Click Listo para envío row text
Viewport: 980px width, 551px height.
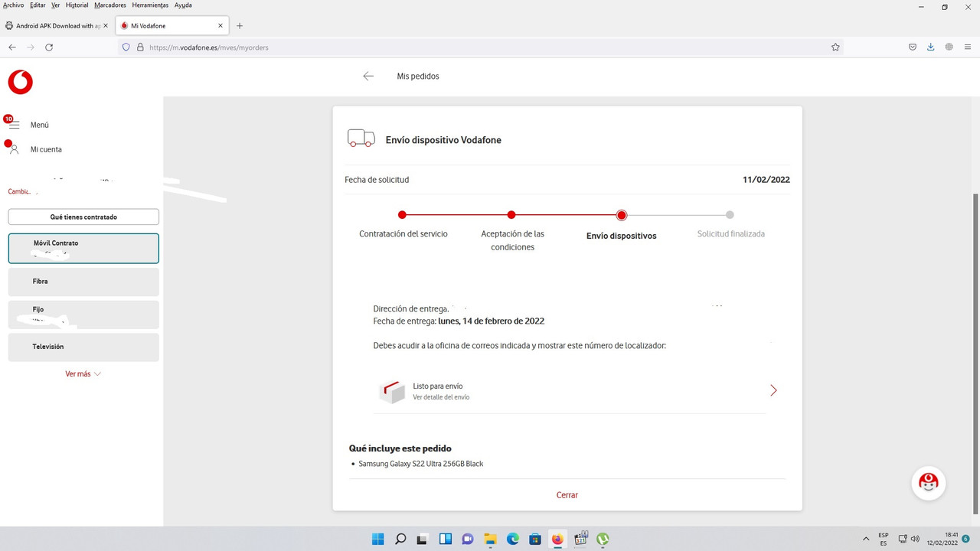point(438,386)
